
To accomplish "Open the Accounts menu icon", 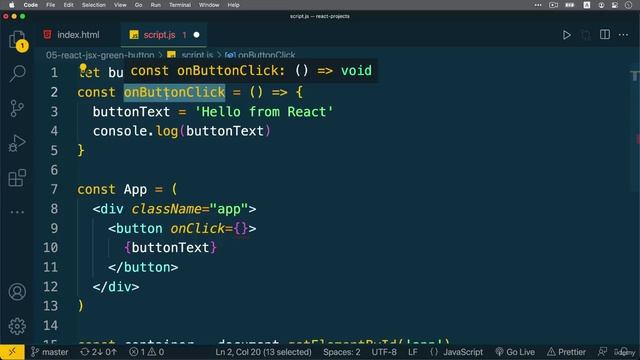I will pos(17,292).
